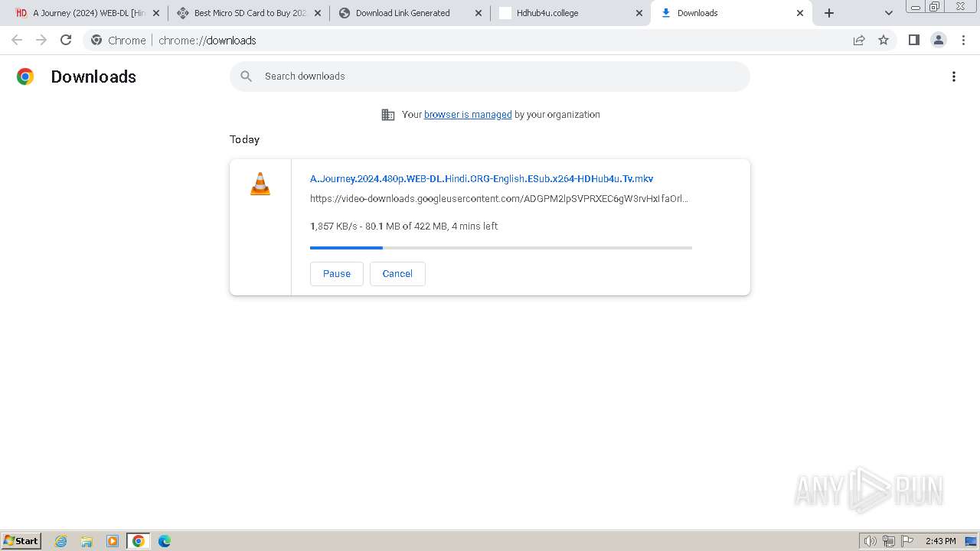Click the Chrome logo beside Downloads
This screenshot has height=551, width=980.
tap(25, 77)
